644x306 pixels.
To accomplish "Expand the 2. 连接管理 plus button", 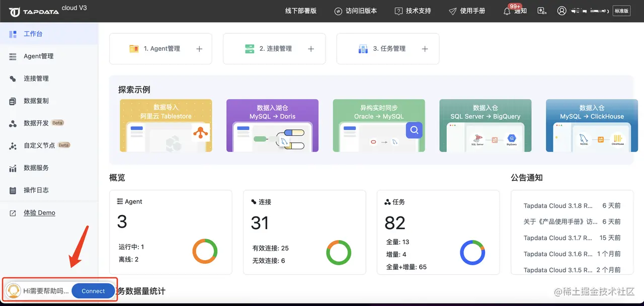I will (x=311, y=49).
